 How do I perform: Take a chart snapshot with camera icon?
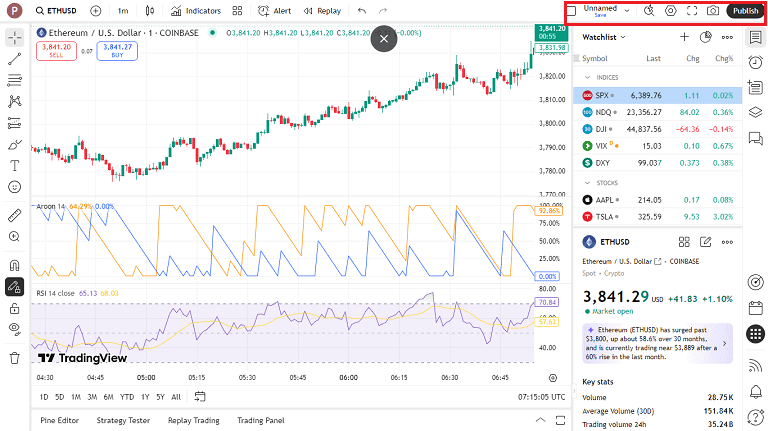coord(713,11)
